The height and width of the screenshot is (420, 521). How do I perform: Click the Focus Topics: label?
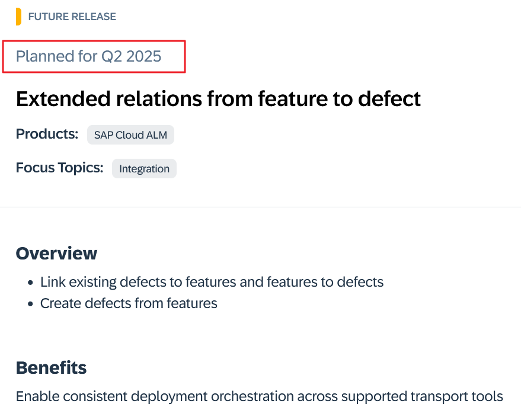coord(59,168)
